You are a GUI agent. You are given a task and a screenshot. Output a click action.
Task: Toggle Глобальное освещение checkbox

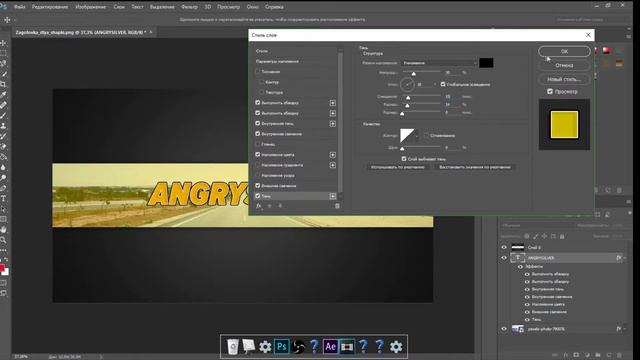point(443,84)
